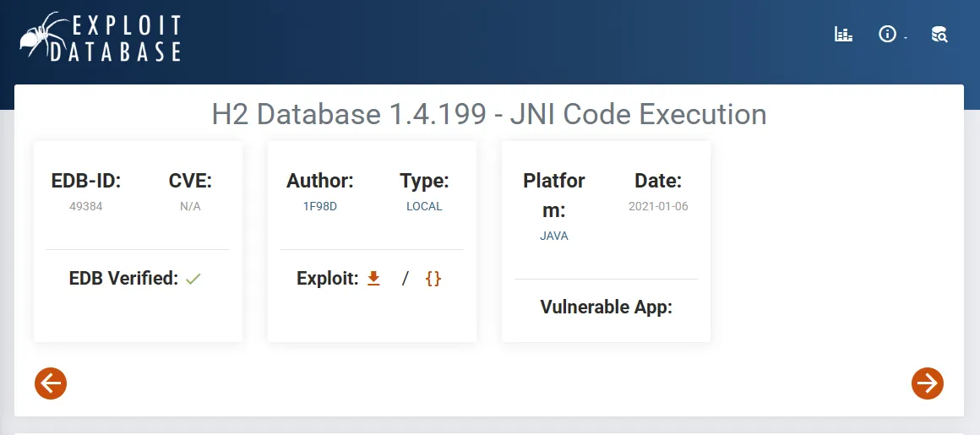Click the Type label
Image resolution: width=980 pixels, height=435 pixels.
point(424,182)
